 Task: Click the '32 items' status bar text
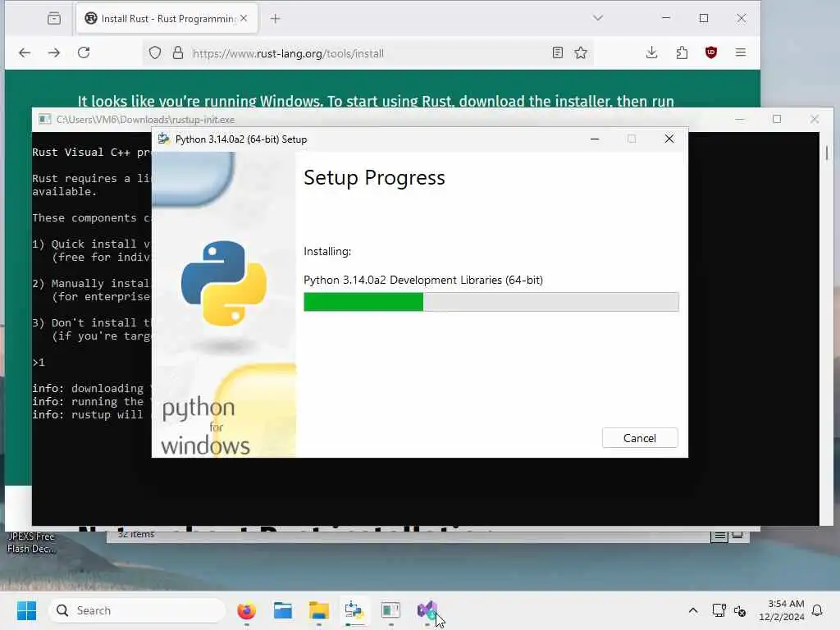[x=136, y=534]
